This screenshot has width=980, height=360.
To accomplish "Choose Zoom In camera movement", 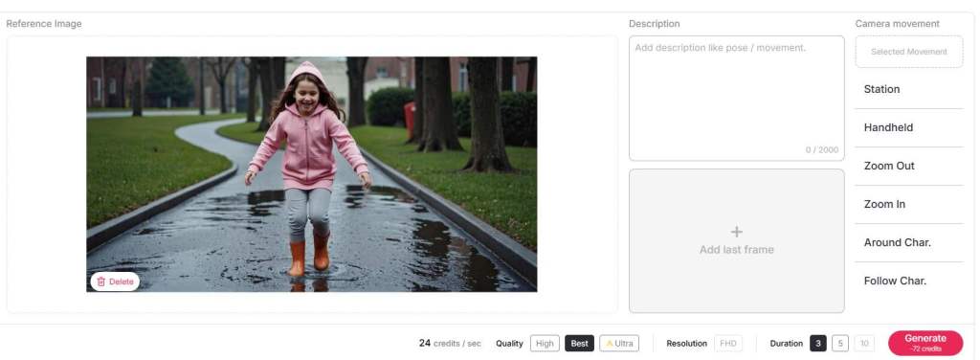I will [909, 204].
